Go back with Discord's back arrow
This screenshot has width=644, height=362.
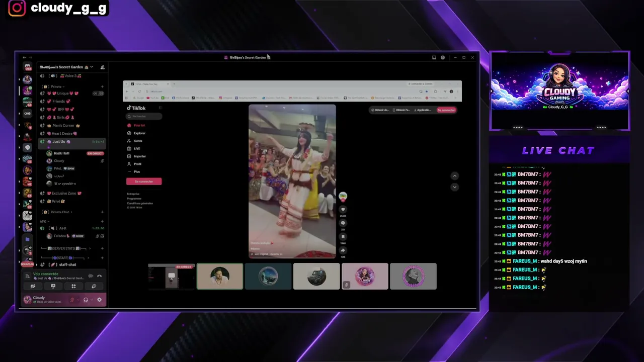point(24,57)
